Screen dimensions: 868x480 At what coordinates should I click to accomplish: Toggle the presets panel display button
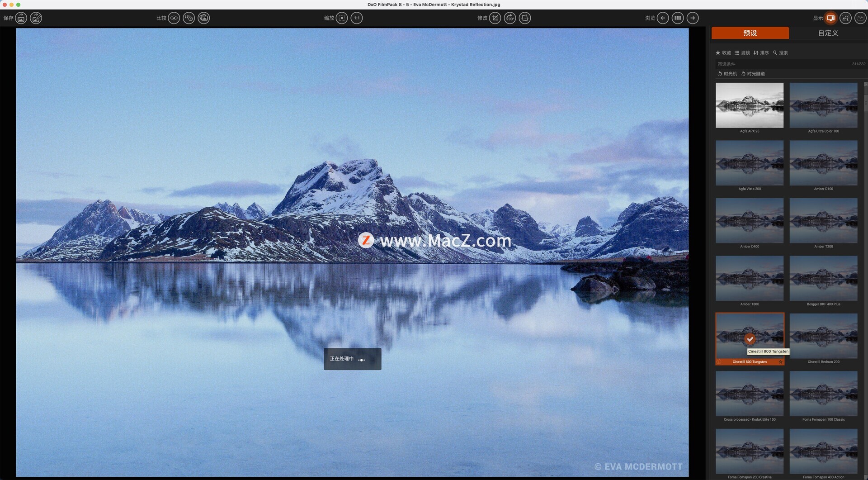click(831, 18)
